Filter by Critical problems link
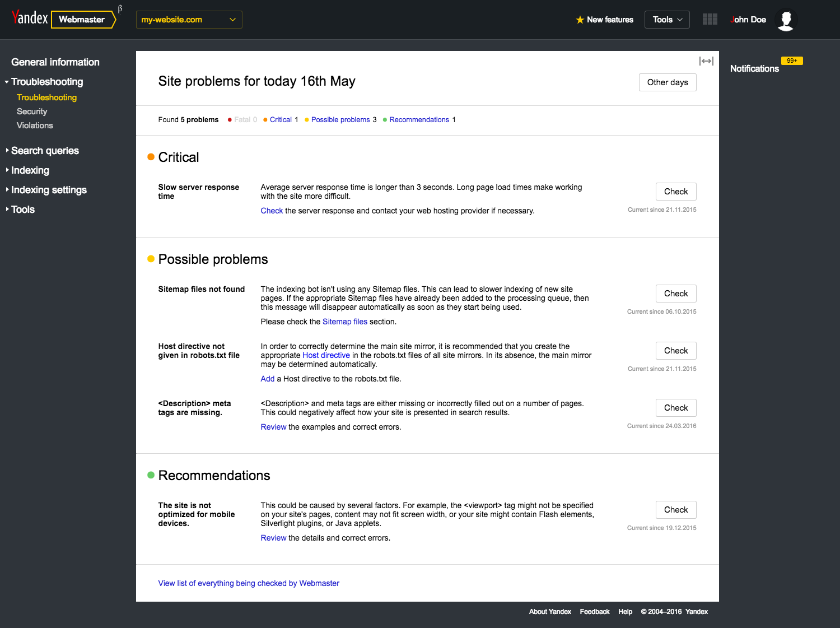The image size is (840, 628). click(281, 120)
